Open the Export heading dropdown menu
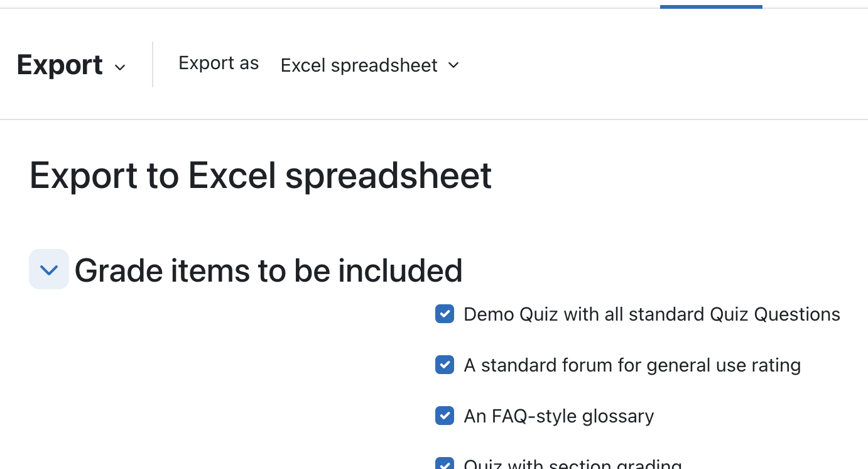 [71, 65]
